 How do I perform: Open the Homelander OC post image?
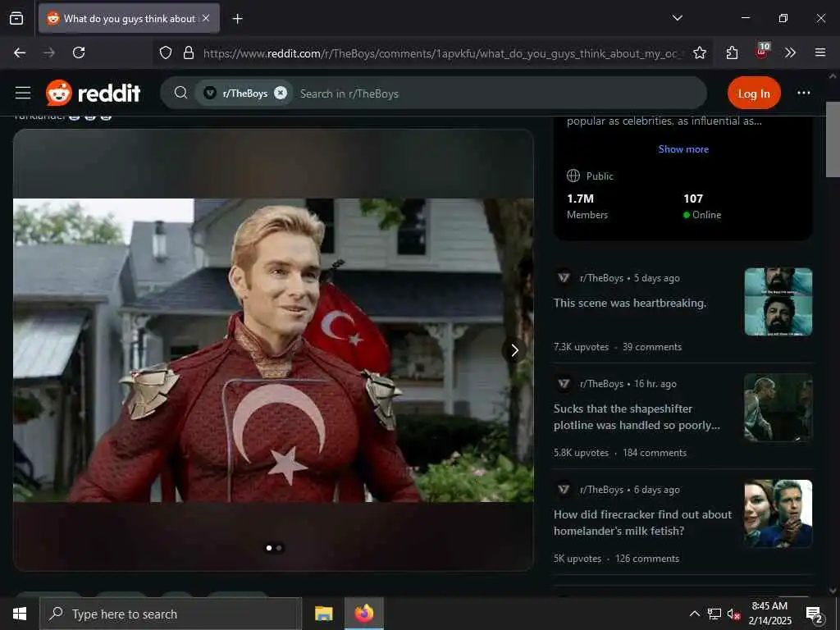point(273,349)
